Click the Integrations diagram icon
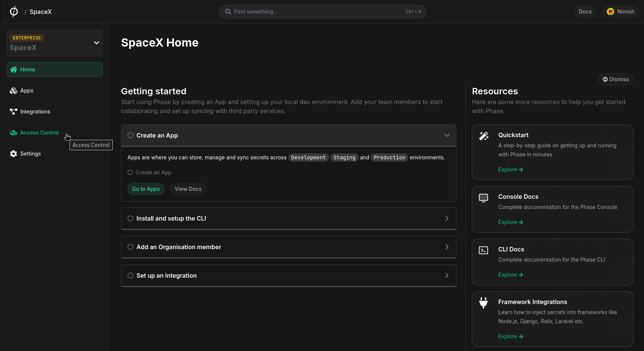 tap(14, 112)
